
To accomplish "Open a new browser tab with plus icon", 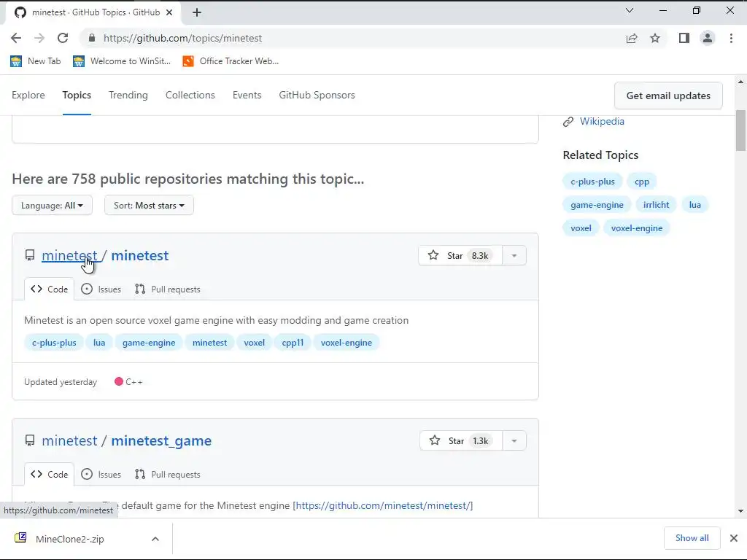I will (197, 12).
